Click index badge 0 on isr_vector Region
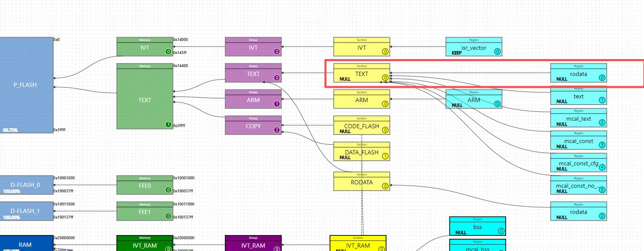 coord(498,51)
